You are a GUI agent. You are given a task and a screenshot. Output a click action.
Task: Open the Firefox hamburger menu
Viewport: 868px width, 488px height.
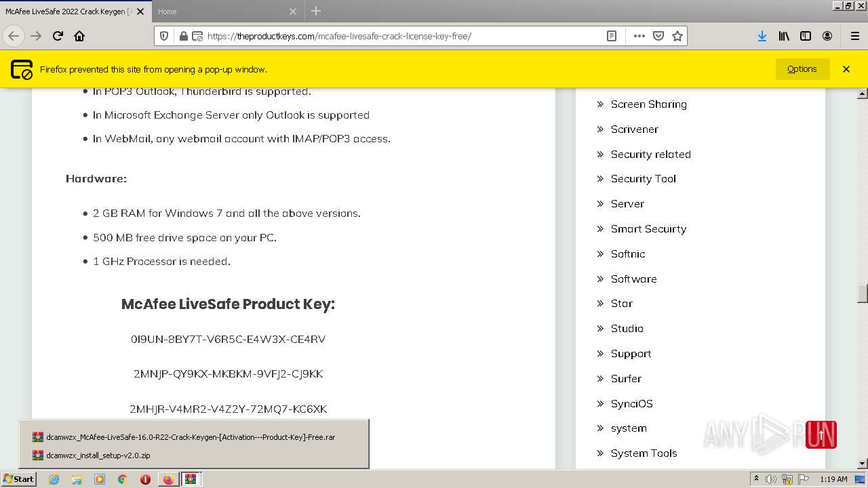point(854,36)
